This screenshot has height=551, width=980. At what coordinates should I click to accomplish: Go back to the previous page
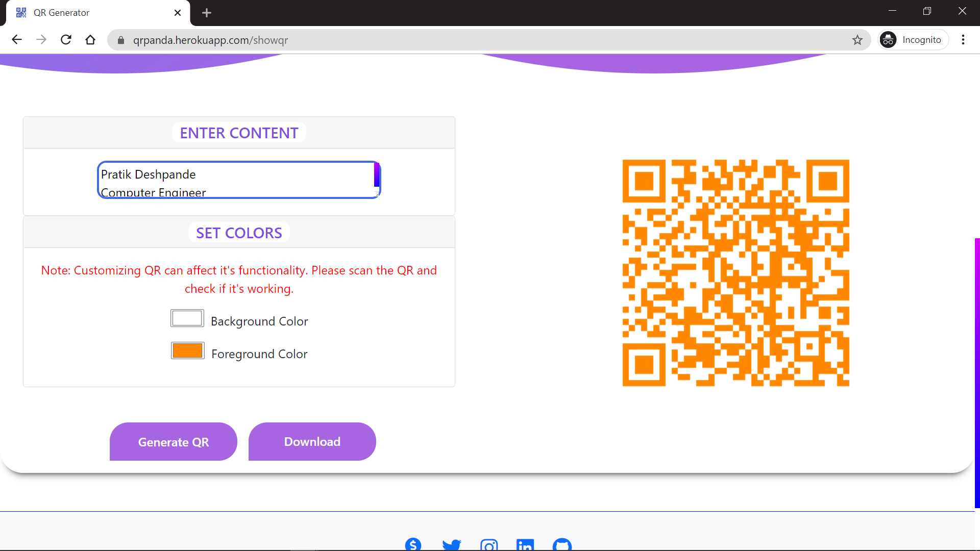tap(17, 40)
